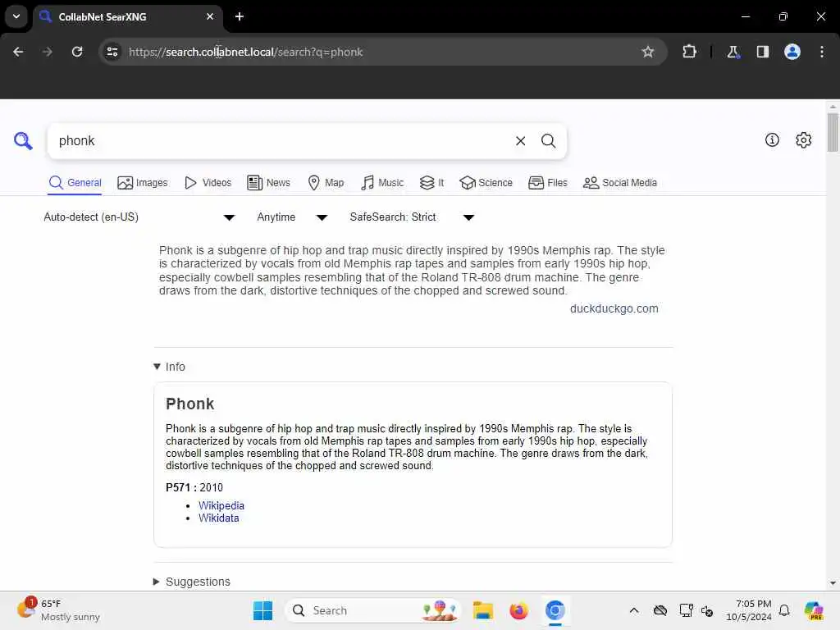
Task: Open the browser extensions puzzle icon
Action: click(x=689, y=52)
